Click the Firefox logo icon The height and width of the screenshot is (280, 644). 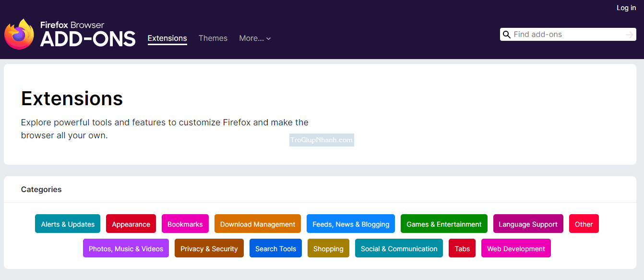click(19, 35)
